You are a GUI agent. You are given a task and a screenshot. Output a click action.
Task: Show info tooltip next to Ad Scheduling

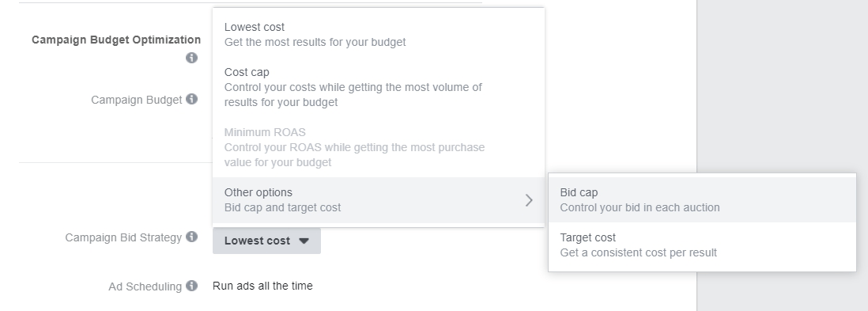pos(191,286)
